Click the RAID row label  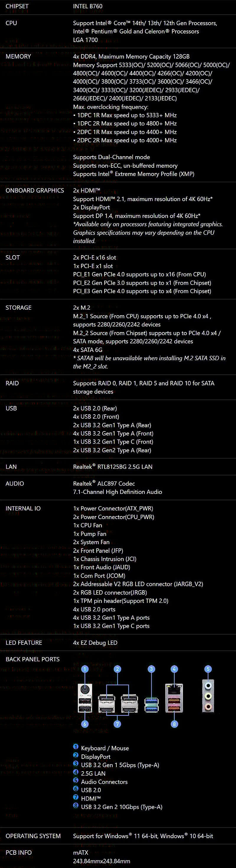[12, 383]
